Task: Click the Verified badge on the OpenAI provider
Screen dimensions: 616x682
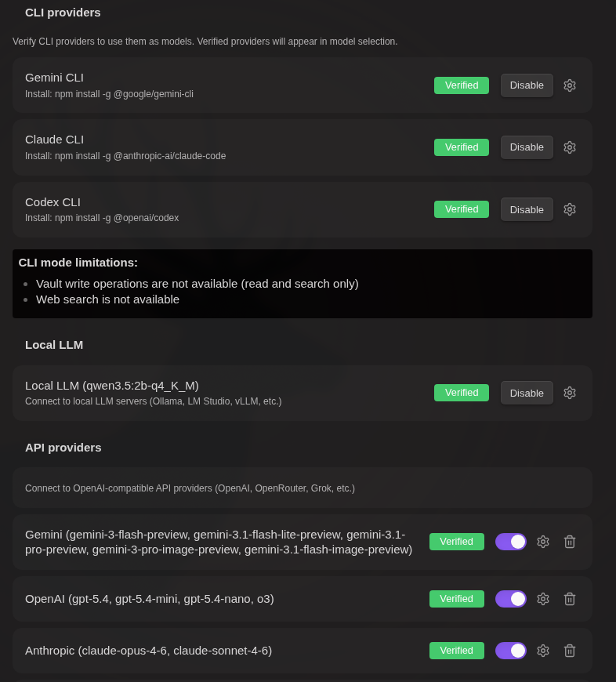Action: tap(457, 599)
